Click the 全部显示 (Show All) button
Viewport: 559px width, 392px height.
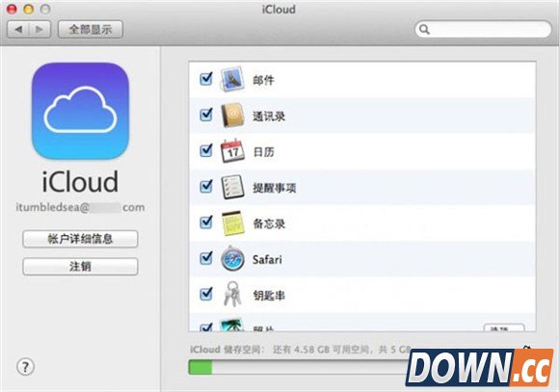point(91,29)
